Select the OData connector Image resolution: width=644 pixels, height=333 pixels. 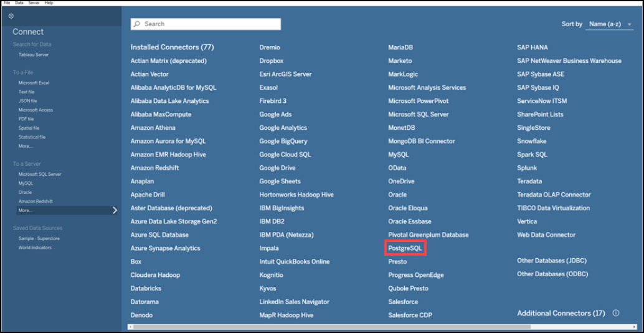[x=397, y=168]
